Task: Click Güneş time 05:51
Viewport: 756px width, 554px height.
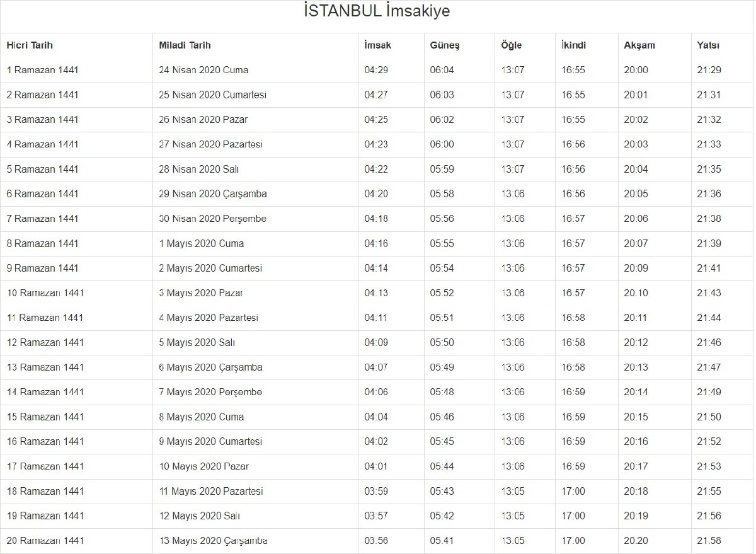Action: (442, 318)
